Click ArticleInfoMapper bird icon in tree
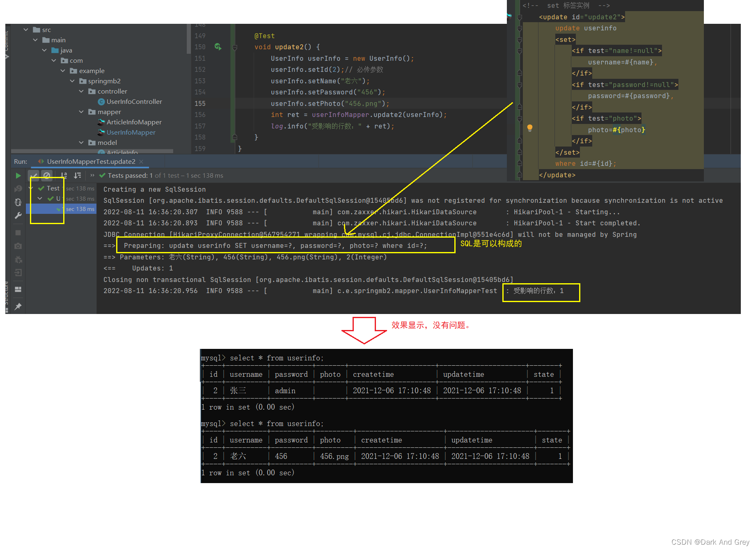Viewport: 756px width, 550px height. [101, 122]
